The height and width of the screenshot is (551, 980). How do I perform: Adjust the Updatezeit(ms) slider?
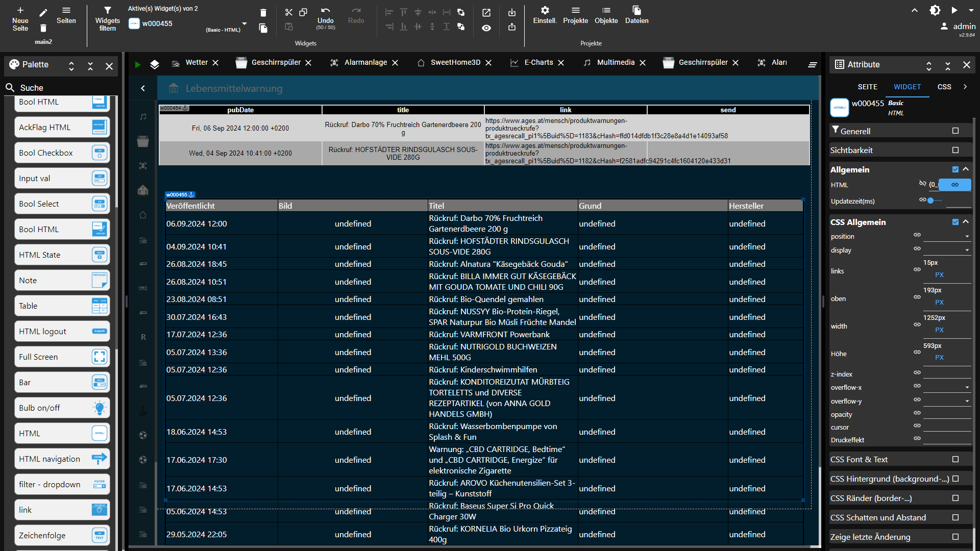click(931, 201)
